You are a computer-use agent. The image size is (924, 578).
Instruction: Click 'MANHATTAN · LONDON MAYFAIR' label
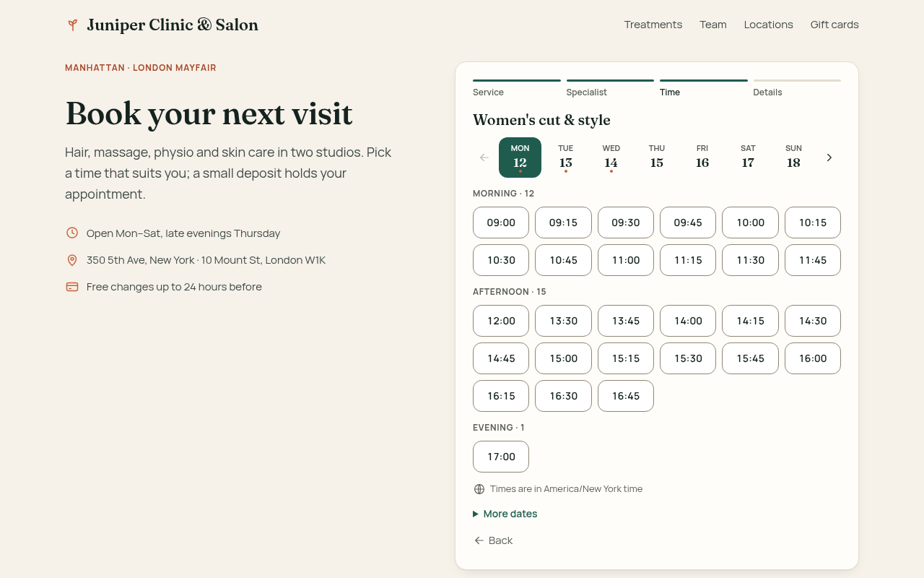click(141, 68)
